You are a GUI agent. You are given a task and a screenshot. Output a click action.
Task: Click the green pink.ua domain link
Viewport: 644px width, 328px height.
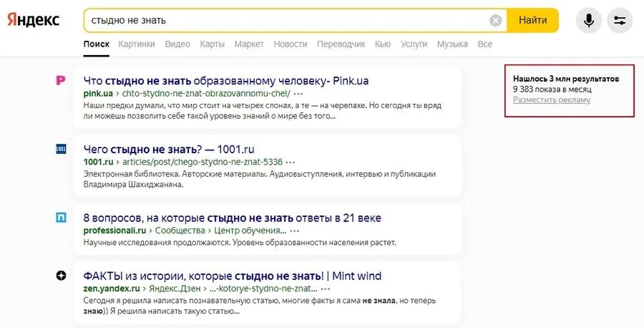(x=98, y=93)
